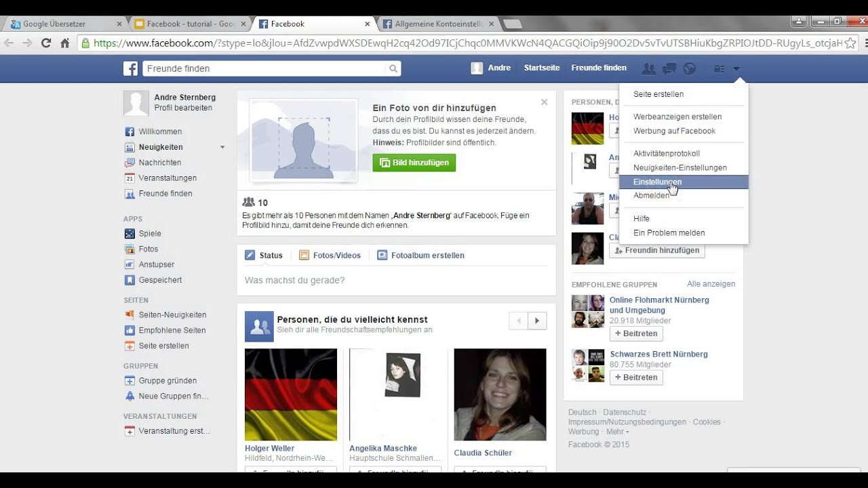Open Einstellungen from menu
The height and width of the screenshot is (488, 868).
684,182
